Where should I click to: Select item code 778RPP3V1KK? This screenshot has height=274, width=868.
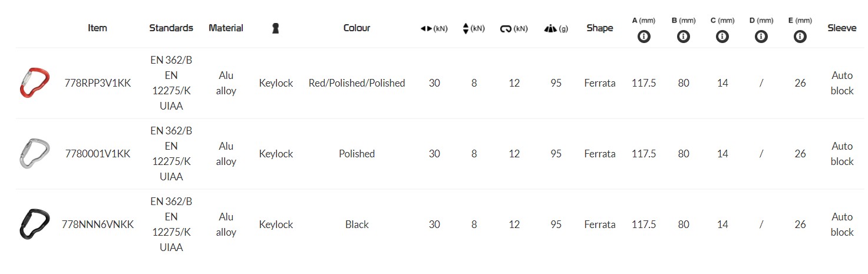click(97, 83)
